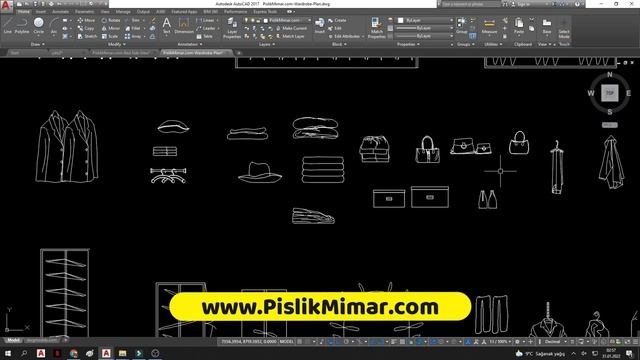Click the new drawing tab plus button
The image size is (640, 360).
pos(239,53)
